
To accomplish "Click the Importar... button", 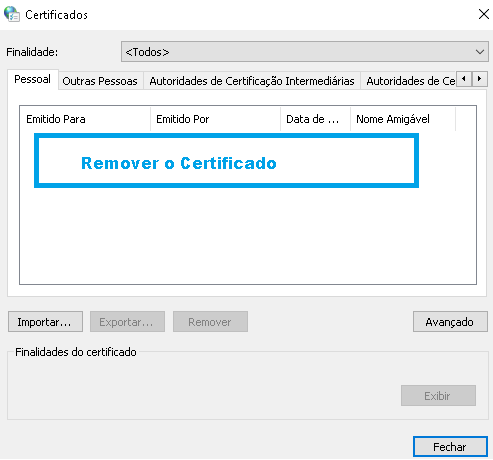I will pos(45,322).
